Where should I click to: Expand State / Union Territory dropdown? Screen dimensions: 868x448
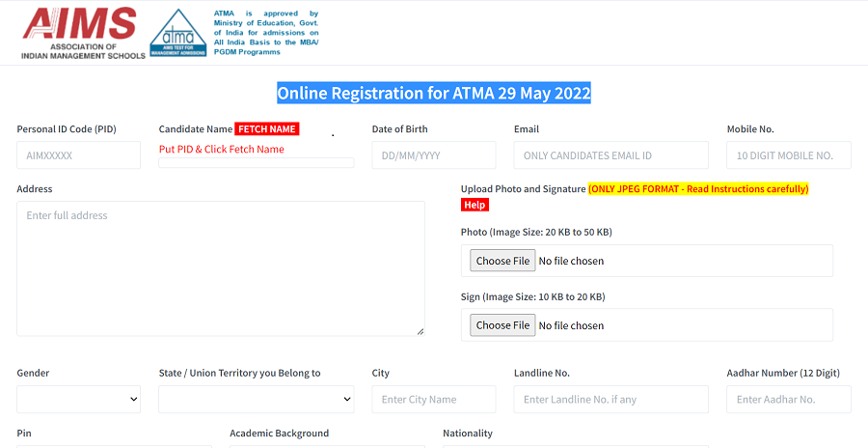[x=256, y=399]
